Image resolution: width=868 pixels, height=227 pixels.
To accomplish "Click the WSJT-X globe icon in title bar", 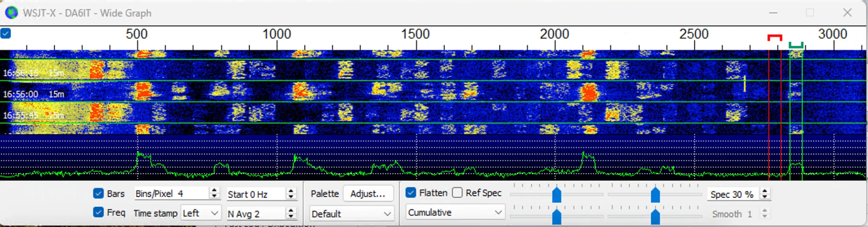I will [11, 13].
